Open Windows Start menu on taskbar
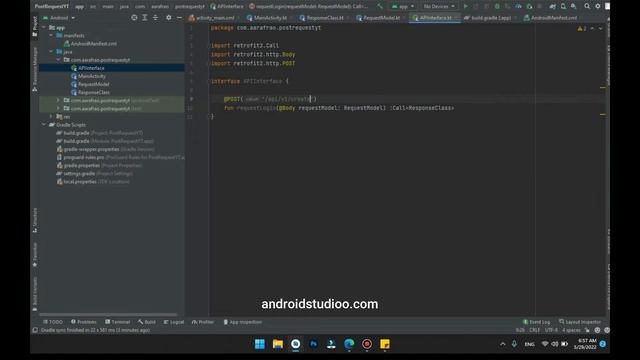 pyautogui.click(x=260, y=344)
